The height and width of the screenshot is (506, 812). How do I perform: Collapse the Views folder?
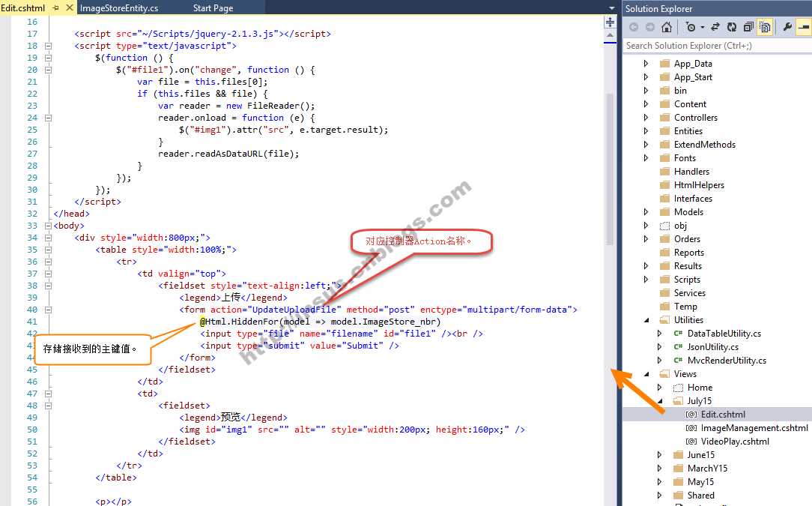(646, 374)
